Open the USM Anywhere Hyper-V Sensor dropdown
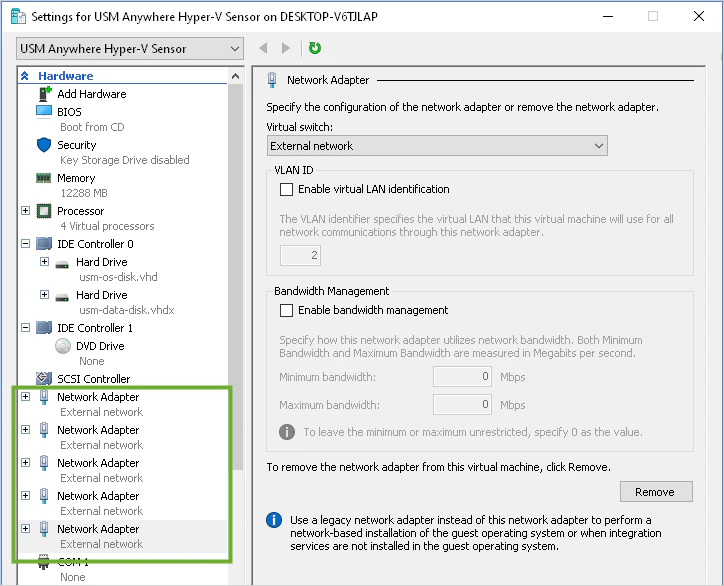 tap(130, 48)
